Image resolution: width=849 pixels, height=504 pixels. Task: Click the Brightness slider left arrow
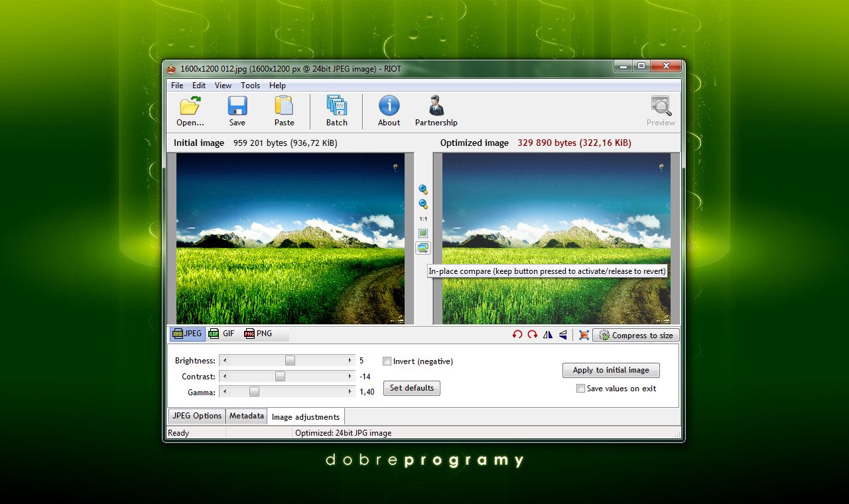tap(224, 361)
